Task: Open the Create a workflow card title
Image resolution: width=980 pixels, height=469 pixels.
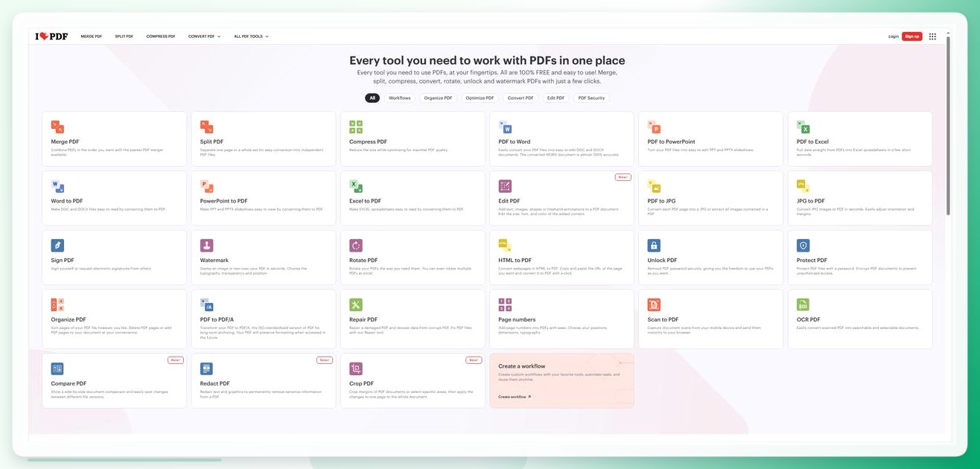Action: point(522,366)
